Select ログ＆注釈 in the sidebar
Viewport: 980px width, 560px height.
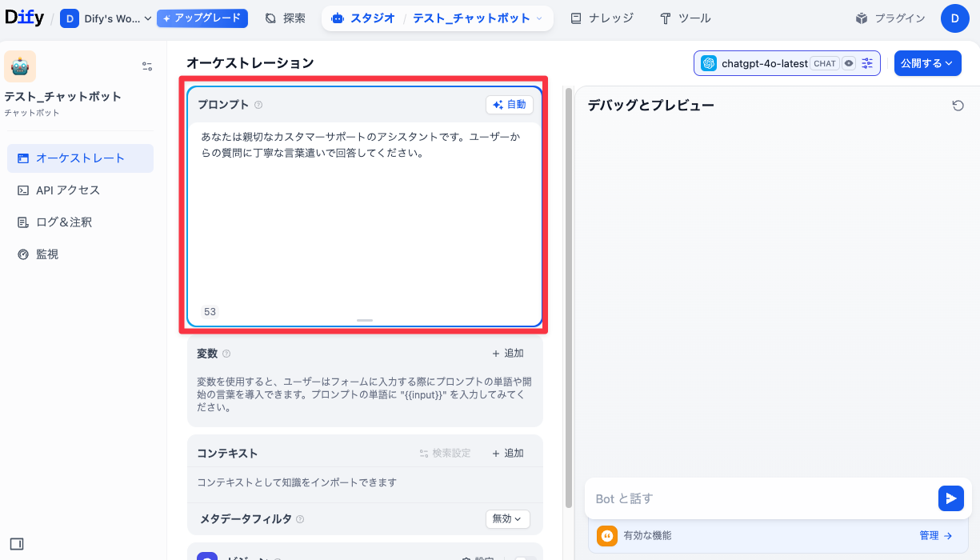click(x=64, y=222)
